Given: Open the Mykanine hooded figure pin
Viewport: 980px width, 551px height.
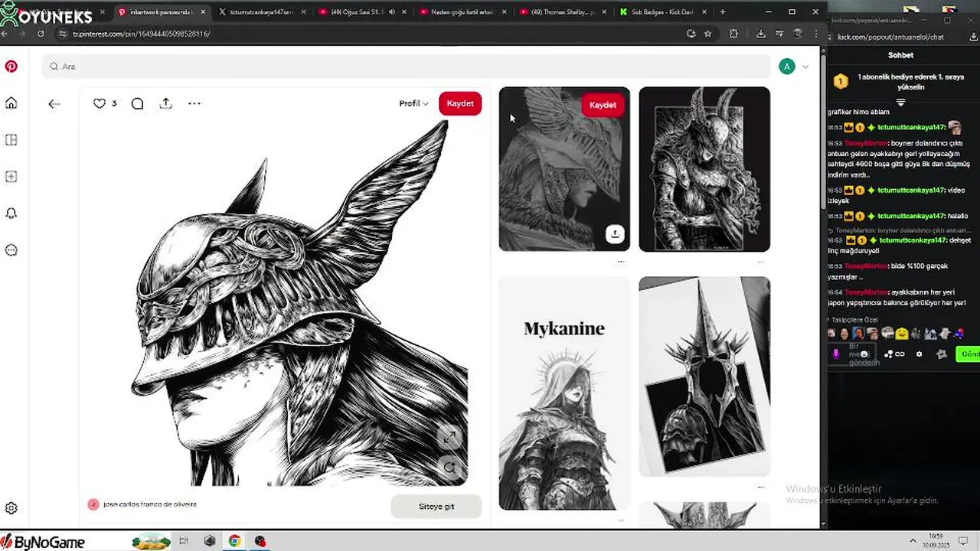Looking at the screenshot, I should (x=564, y=393).
